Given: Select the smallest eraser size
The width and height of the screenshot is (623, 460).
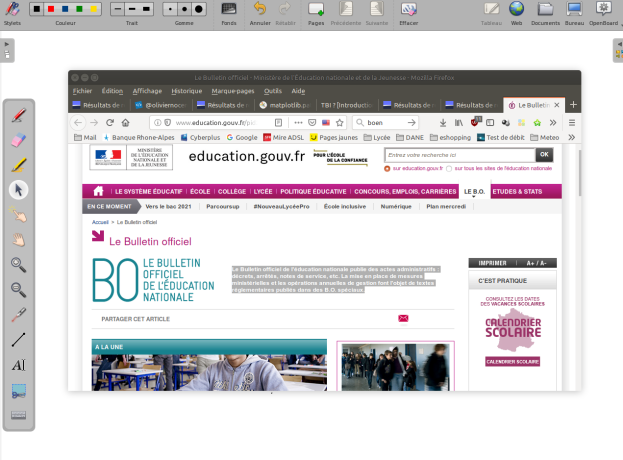Looking at the screenshot, I should pos(169,9).
